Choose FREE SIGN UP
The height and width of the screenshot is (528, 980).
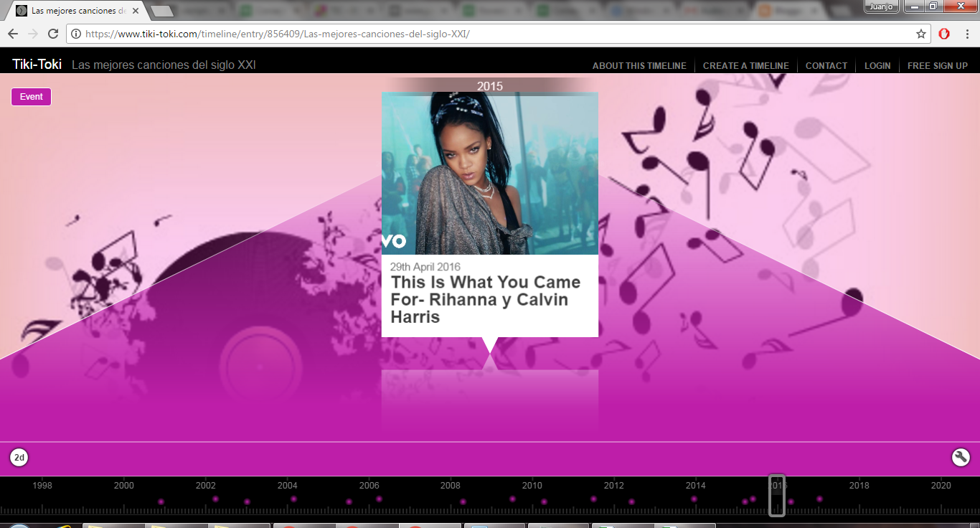coord(938,65)
